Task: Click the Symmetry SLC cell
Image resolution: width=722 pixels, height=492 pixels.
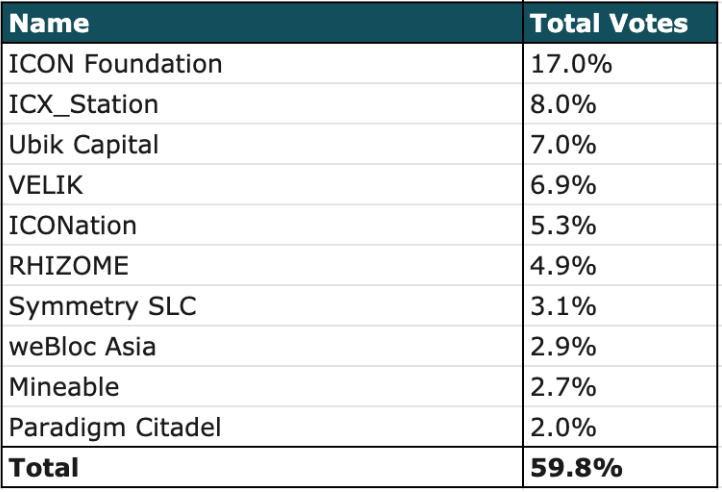Action: (x=262, y=306)
